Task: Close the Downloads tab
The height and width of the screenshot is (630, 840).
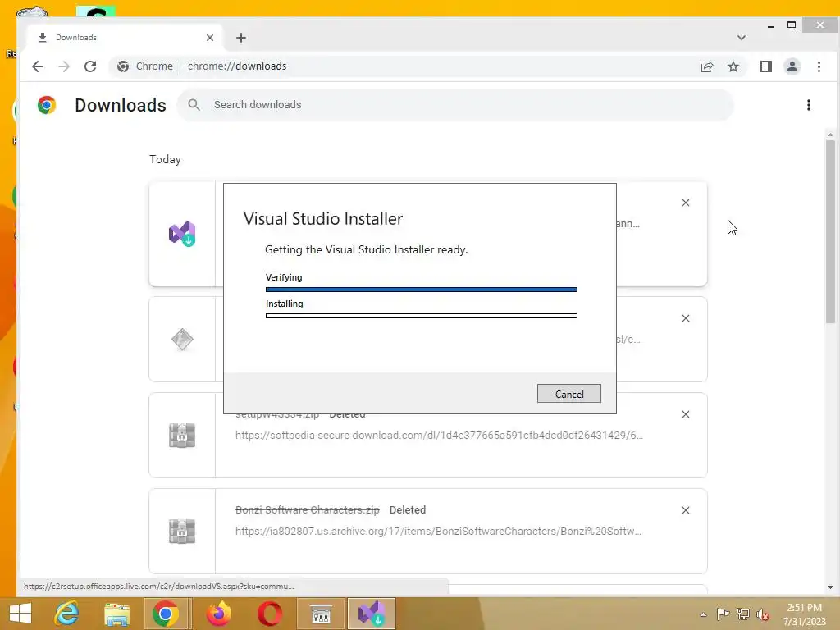Action: pos(210,38)
